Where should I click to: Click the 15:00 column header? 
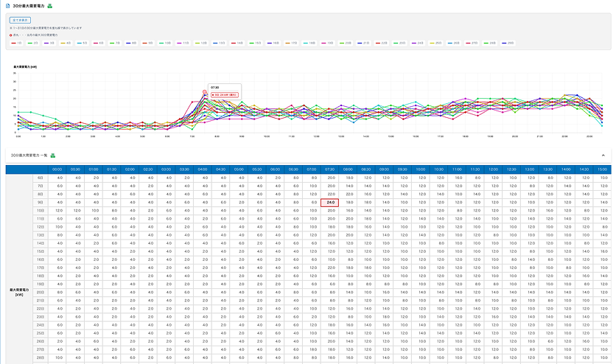point(601,169)
